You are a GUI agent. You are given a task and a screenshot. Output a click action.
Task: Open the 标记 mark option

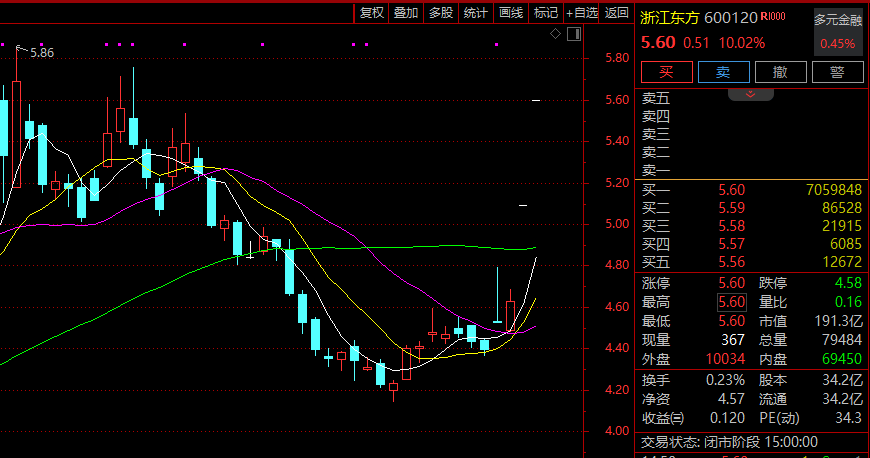(545, 13)
